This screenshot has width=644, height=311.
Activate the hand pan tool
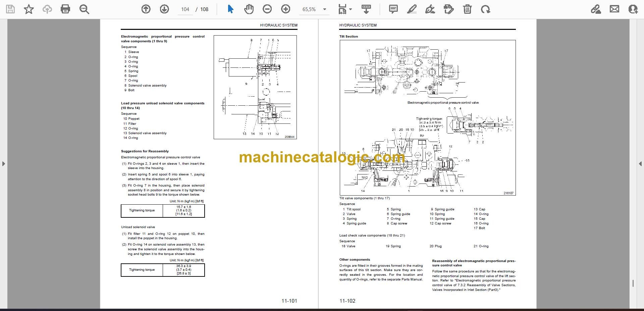pyautogui.click(x=249, y=9)
